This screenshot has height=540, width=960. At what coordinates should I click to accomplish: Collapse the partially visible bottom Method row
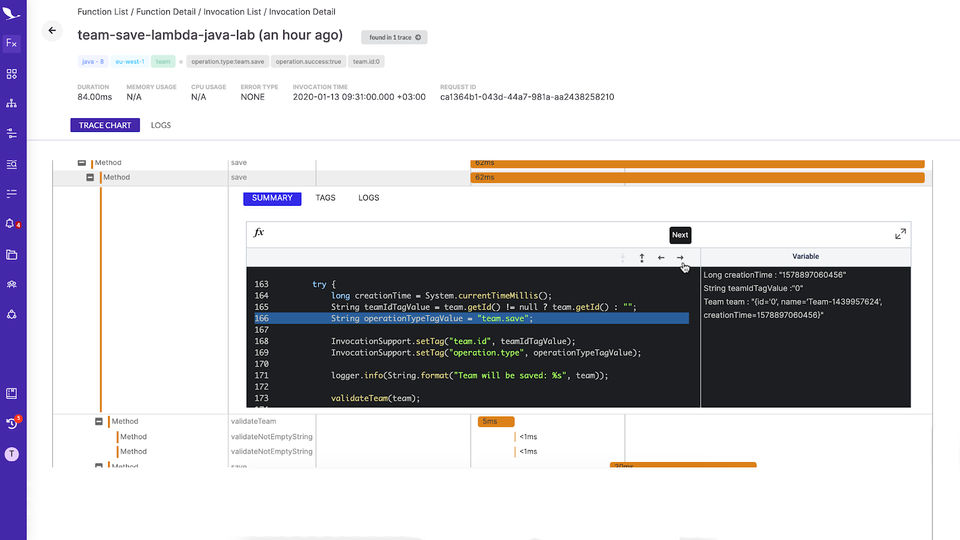point(99,466)
